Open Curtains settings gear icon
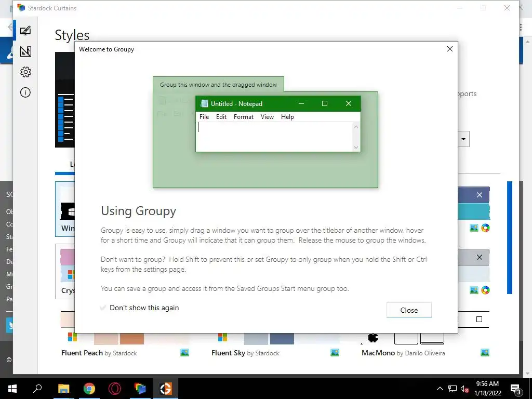Screen dimensions: 532x399 pos(25,72)
